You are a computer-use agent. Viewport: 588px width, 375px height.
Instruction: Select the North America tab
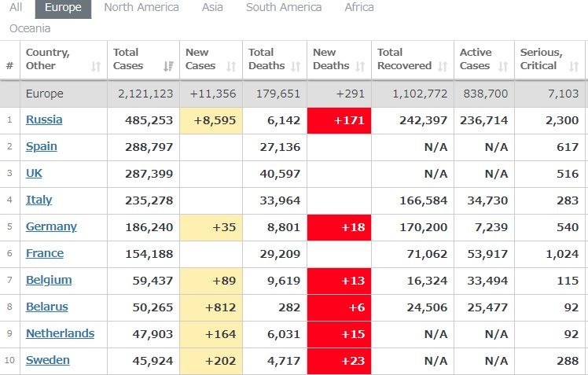(141, 7)
